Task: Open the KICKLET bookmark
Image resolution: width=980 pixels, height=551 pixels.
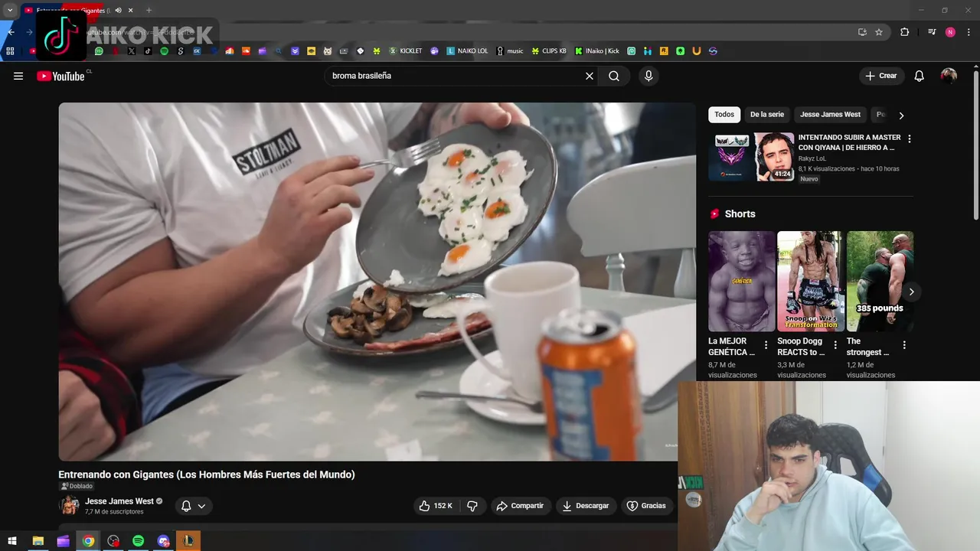Action: (406, 51)
